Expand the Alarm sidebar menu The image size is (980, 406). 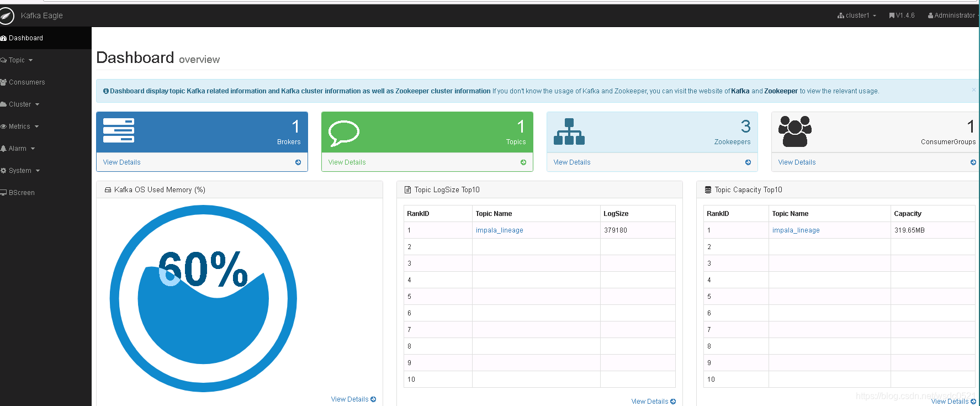point(46,149)
